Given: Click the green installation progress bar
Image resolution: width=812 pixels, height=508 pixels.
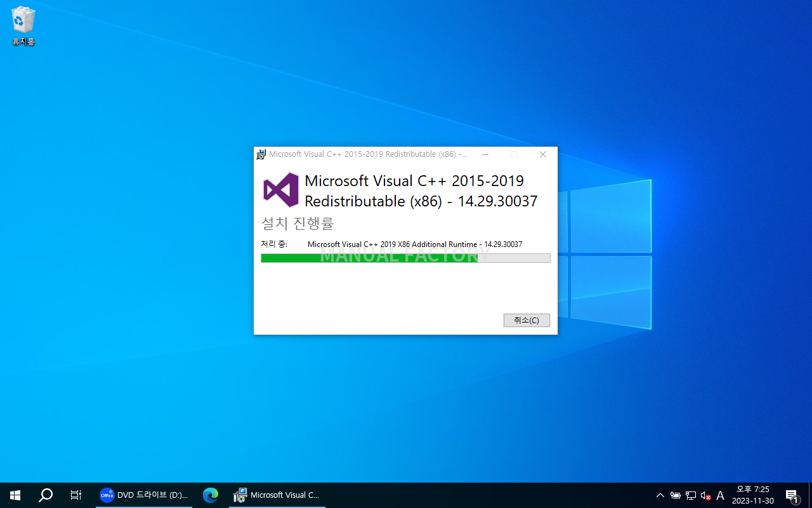Looking at the screenshot, I should [405, 258].
